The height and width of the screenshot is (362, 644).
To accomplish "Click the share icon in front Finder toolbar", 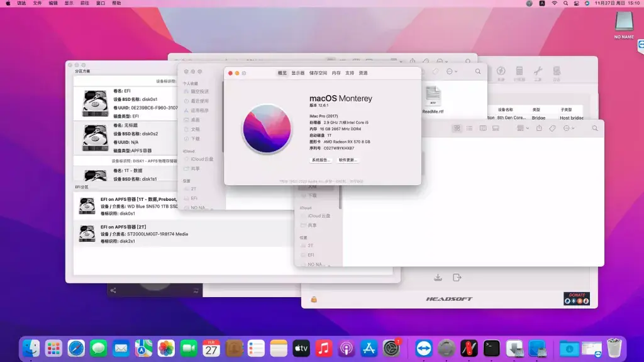I will (539, 128).
